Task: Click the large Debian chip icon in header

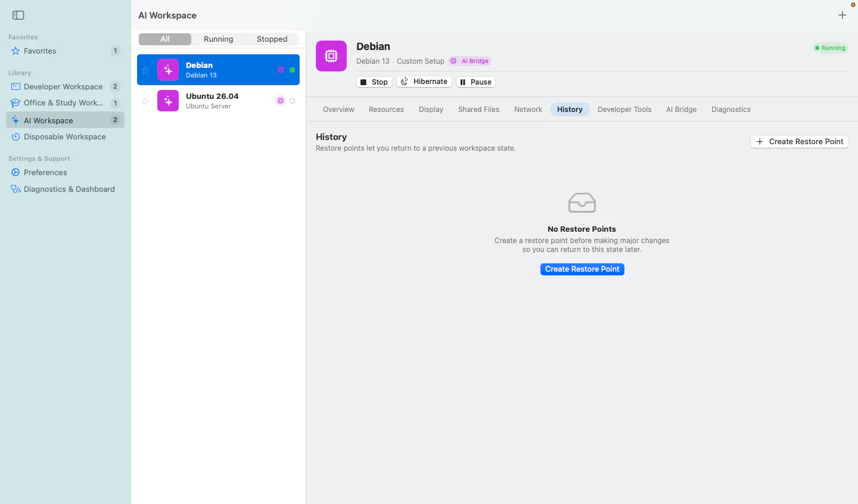Action: tap(331, 56)
